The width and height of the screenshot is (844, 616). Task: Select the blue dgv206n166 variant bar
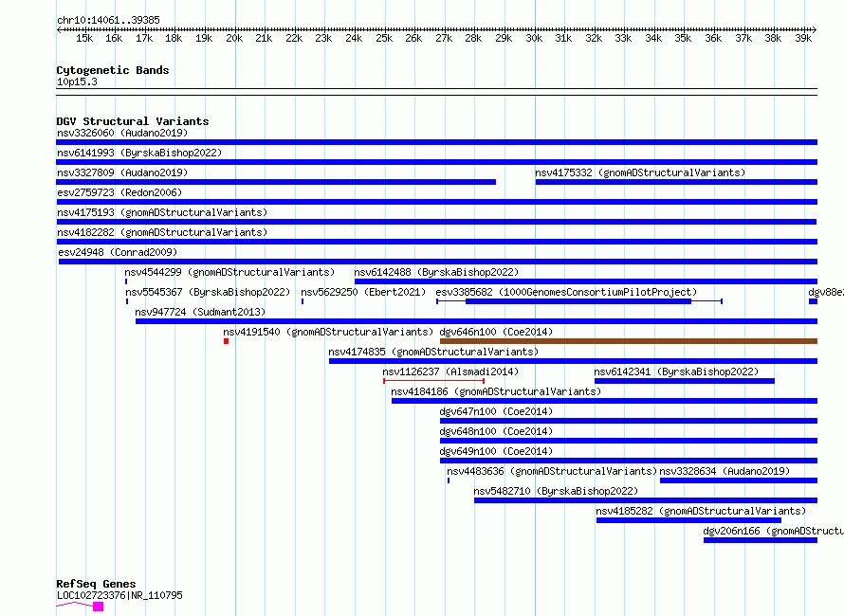(761, 540)
